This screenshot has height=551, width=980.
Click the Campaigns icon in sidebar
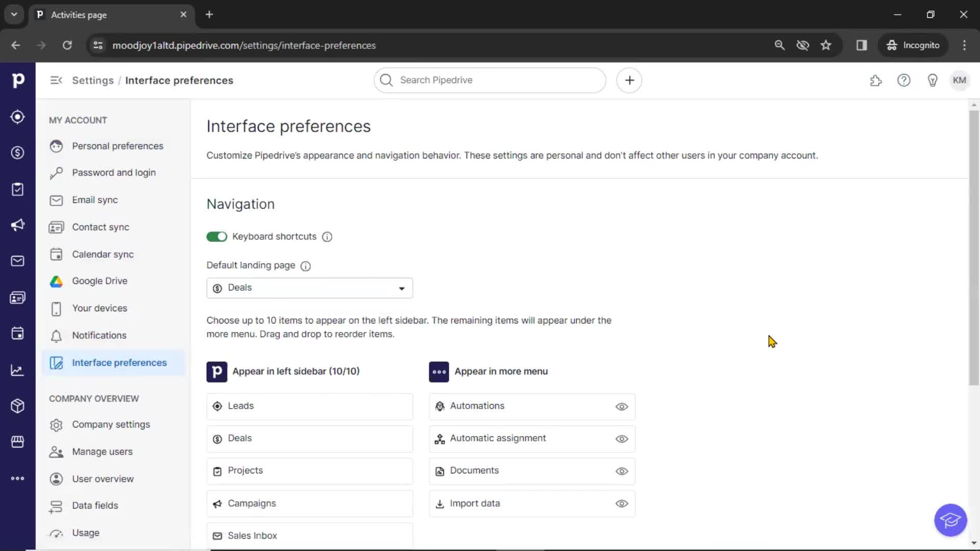18,226
